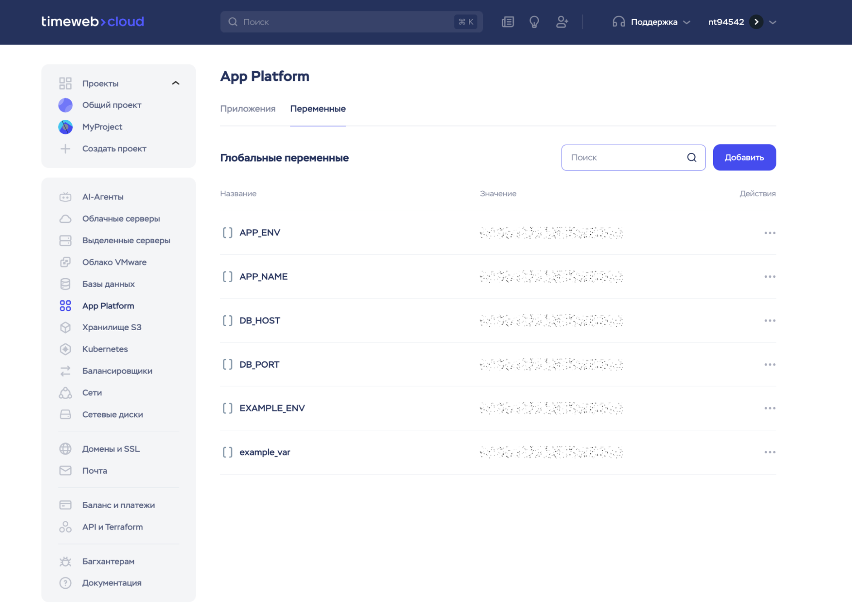Switch to the Приложения tab
The width and height of the screenshot is (852, 616).
pyautogui.click(x=248, y=109)
